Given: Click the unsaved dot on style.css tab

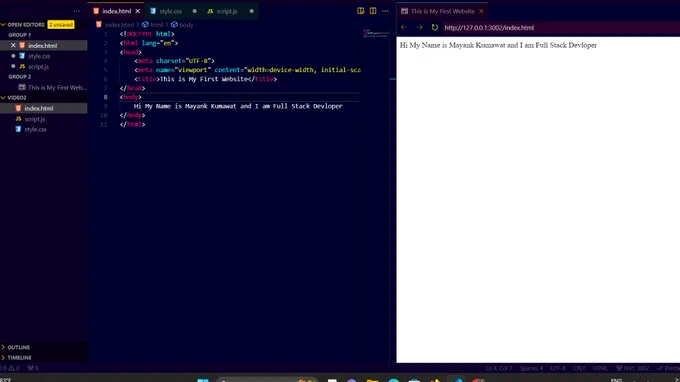Looking at the screenshot, I should click(x=194, y=11).
